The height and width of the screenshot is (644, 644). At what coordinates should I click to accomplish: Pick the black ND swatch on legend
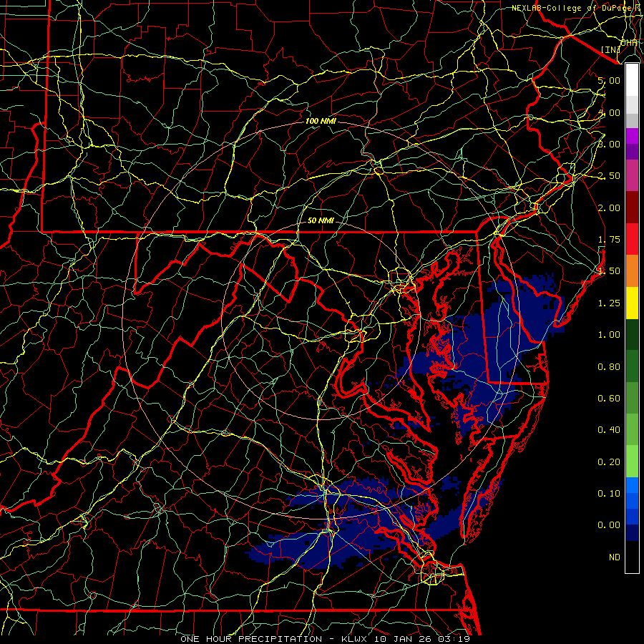point(632,557)
